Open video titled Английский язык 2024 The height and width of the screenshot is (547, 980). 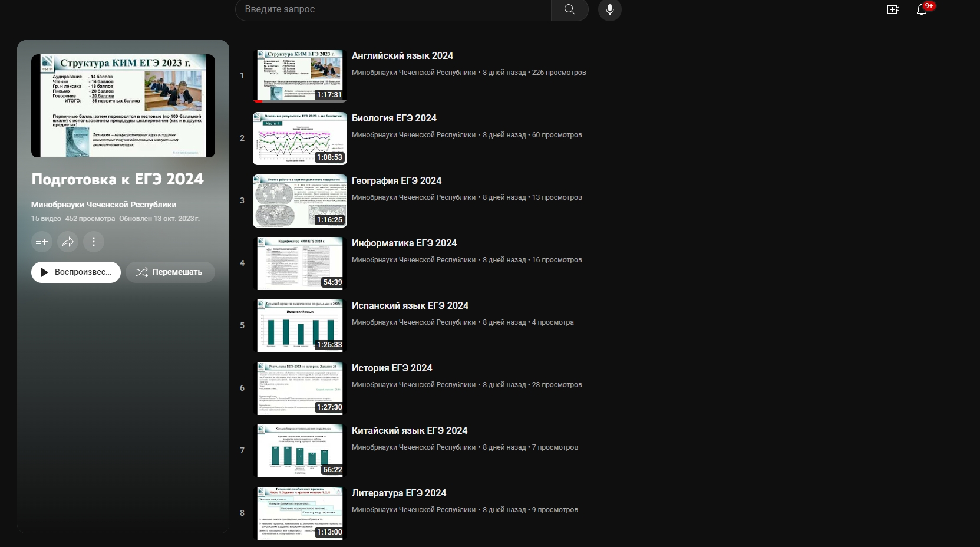(402, 55)
